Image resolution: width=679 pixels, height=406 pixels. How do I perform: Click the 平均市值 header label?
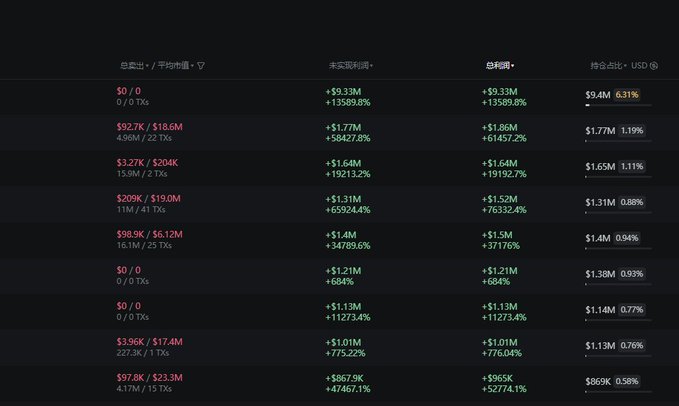coord(174,66)
